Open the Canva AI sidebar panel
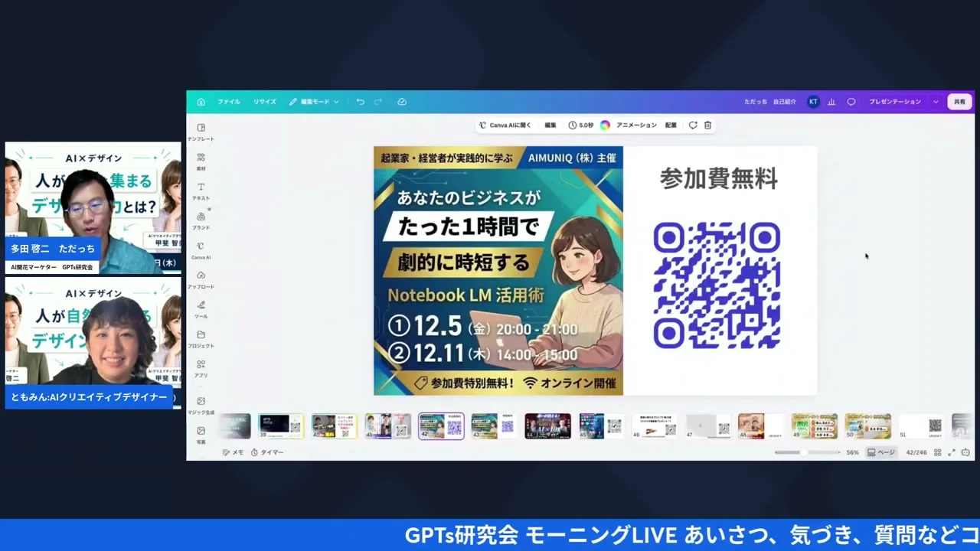This screenshot has width=980, height=551. tap(201, 250)
